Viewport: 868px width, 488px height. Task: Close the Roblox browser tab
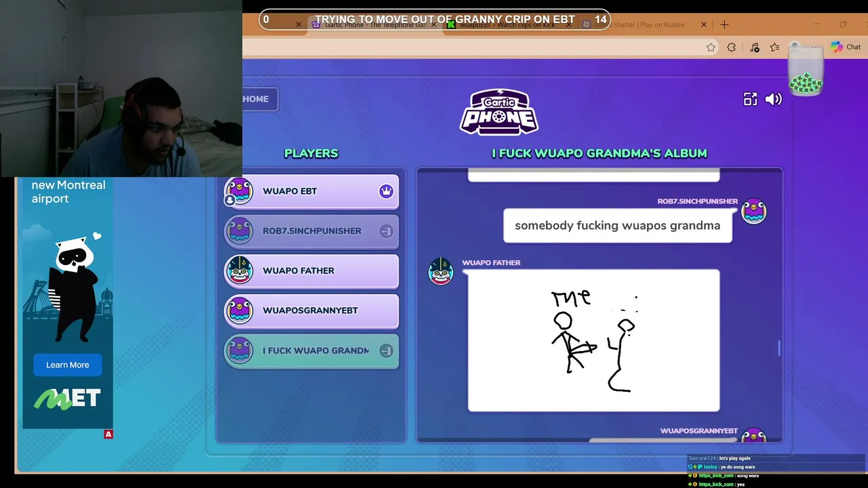click(x=703, y=24)
